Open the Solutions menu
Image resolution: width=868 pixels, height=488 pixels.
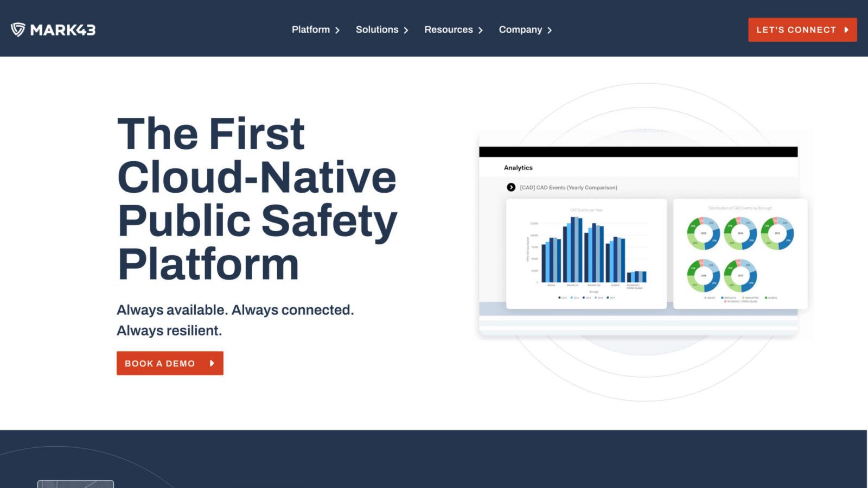click(377, 30)
